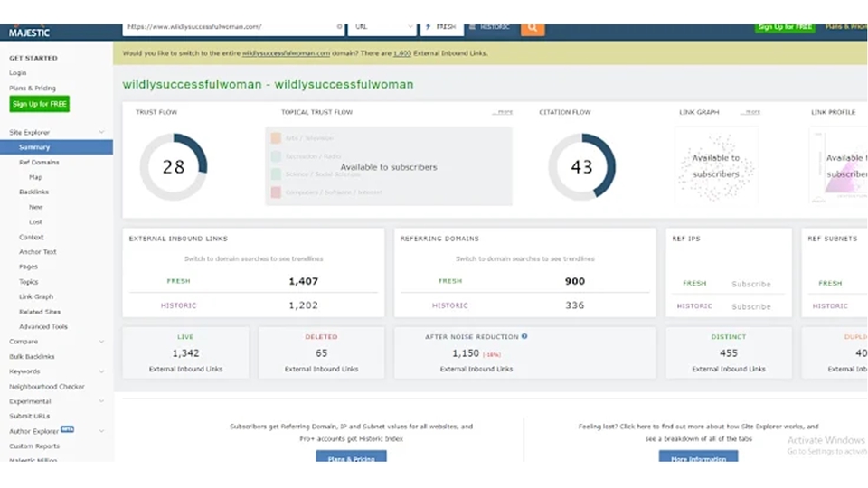Open Backlinks in the sidebar
This screenshot has width=868, height=488.
pyautogui.click(x=33, y=192)
